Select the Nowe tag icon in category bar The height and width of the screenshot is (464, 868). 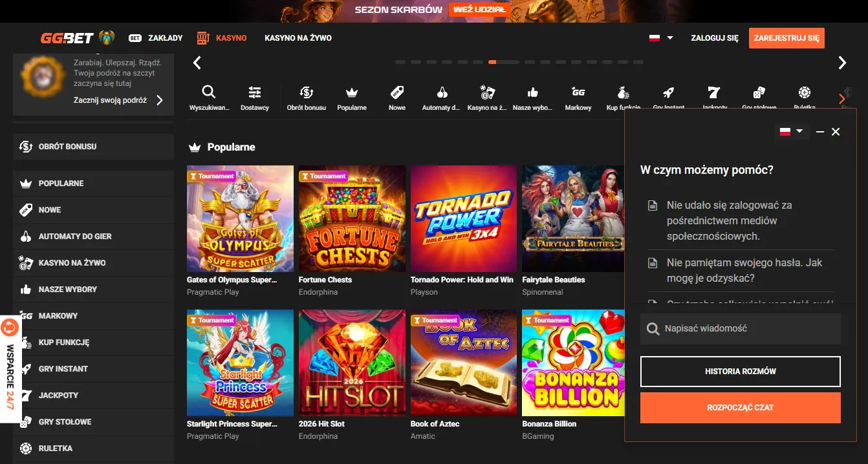tap(397, 92)
